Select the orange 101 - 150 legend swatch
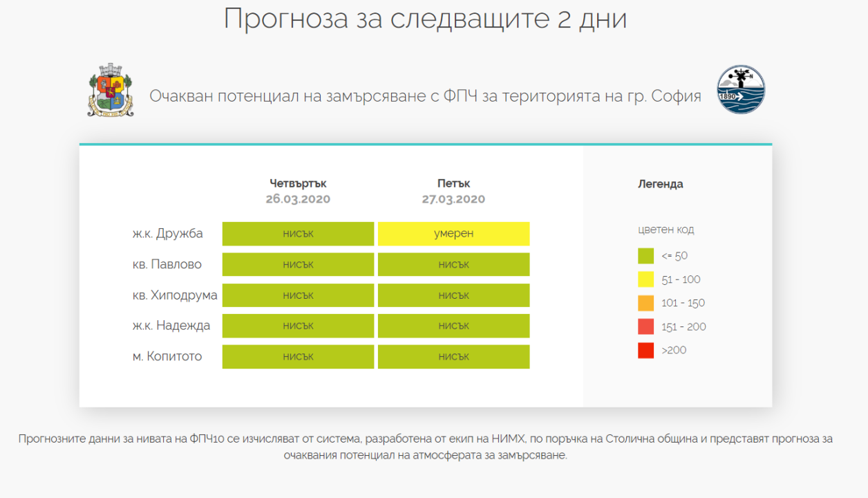The width and height of the screenshot is (868, 498). 645,303
